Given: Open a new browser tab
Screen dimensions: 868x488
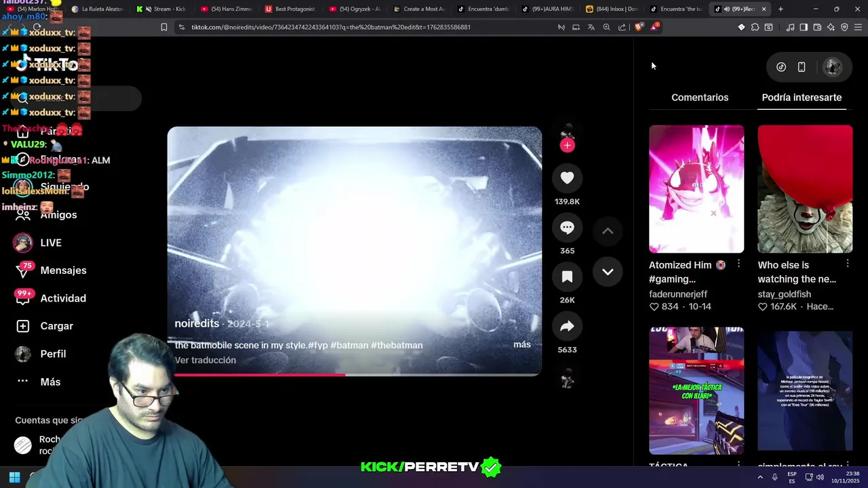Looking at the screenshot, I should 781,9.
